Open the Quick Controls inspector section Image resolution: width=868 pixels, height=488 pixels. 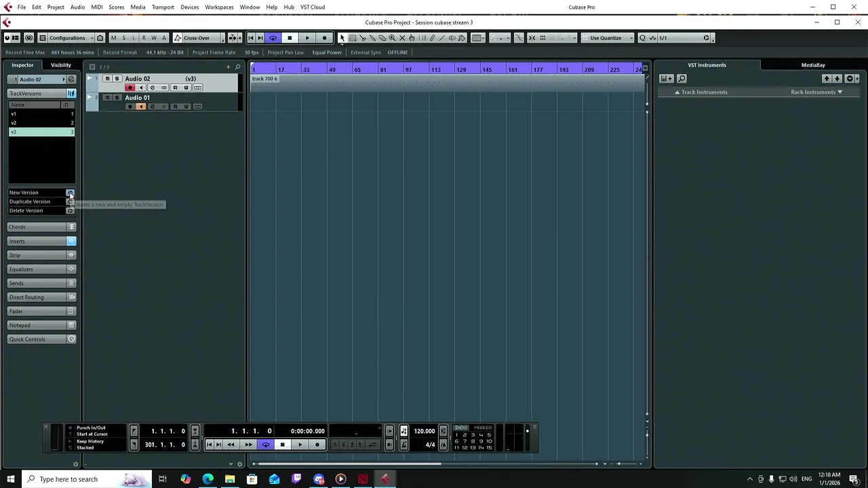pyautogui.click(x=41, y=340)
